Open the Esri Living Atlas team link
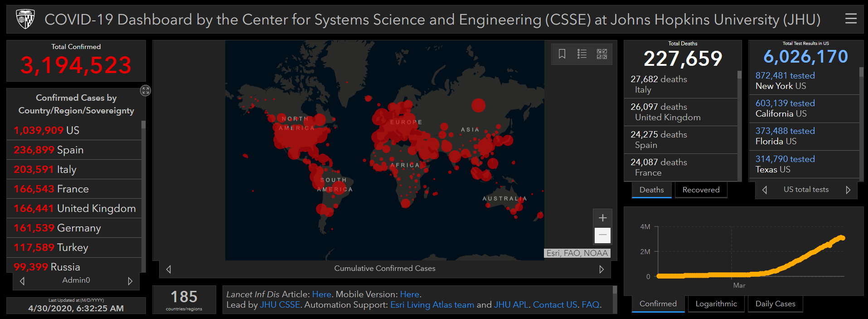868x319 pixels. point(432,305)
